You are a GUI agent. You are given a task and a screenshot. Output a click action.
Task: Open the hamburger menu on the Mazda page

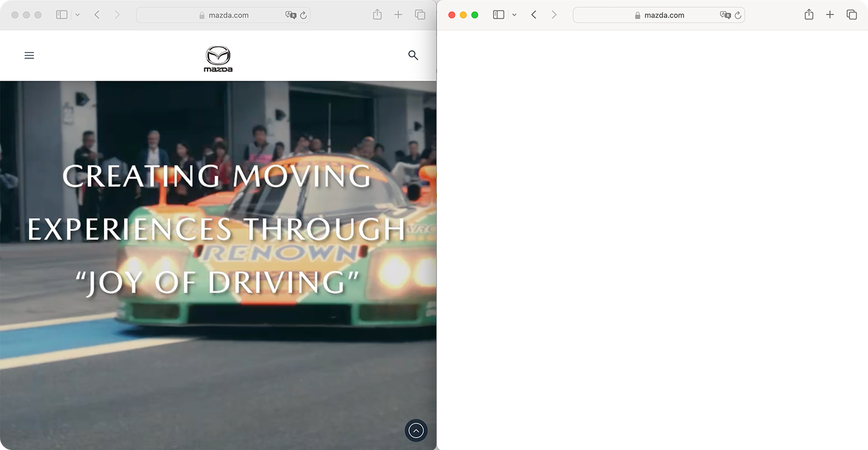click(x=29, y=56)
